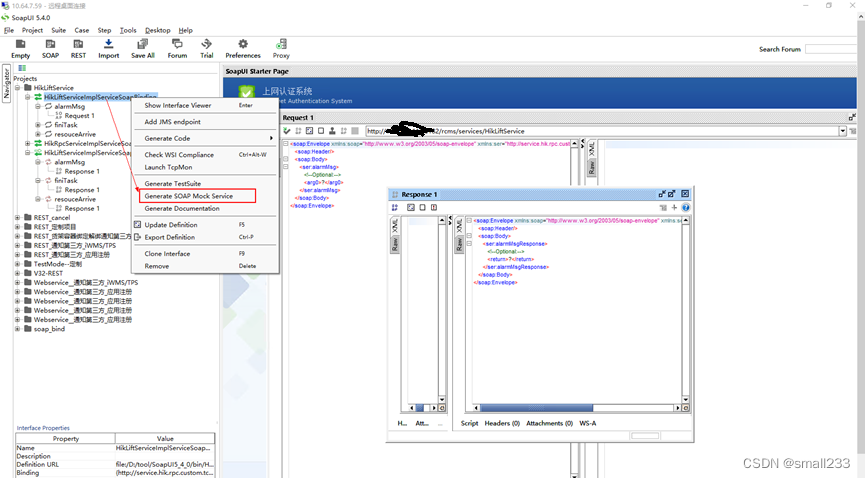865x478 pixels.
Task: Switch to Headers (0) tab in Response 1
Action: tap(502, 423)
